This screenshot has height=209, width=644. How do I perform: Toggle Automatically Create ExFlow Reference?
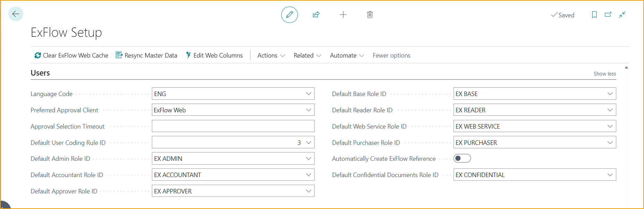pyautogui.click(x=462, y=158)
